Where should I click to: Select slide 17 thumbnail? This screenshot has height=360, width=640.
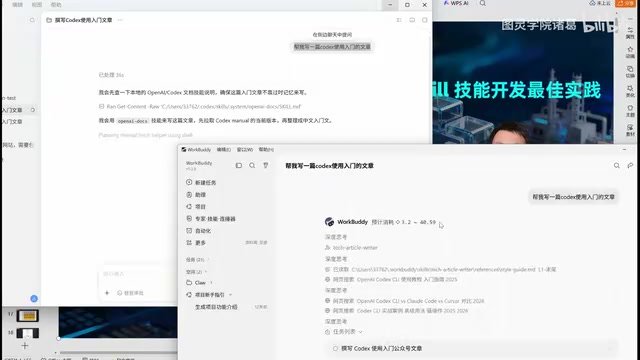coord(27,316)
